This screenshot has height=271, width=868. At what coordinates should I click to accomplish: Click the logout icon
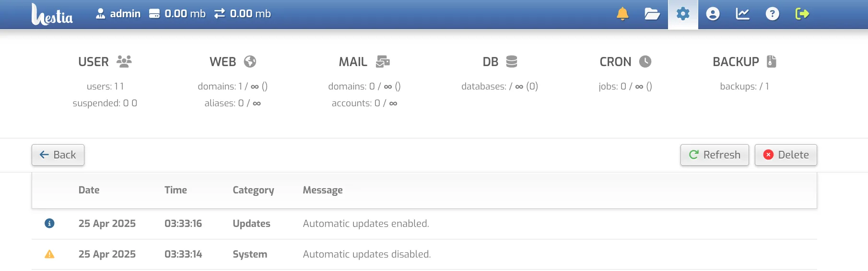click(802, 14)
